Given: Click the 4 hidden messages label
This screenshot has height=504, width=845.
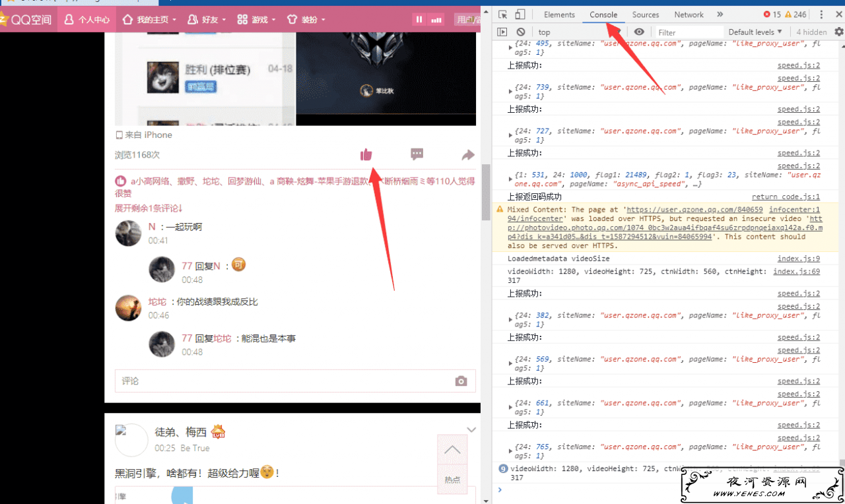Looking at the screenshot, I should [x=811, y=32].
